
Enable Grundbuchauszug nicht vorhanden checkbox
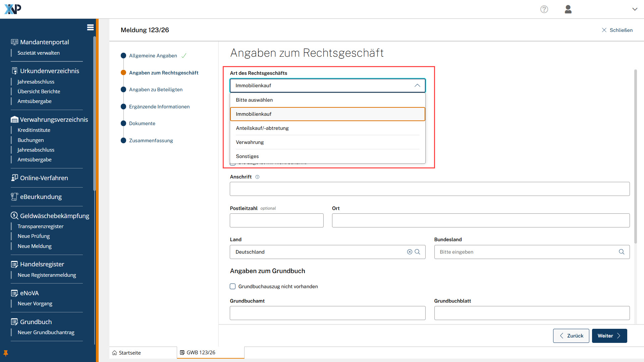click(x=233, y=287)
